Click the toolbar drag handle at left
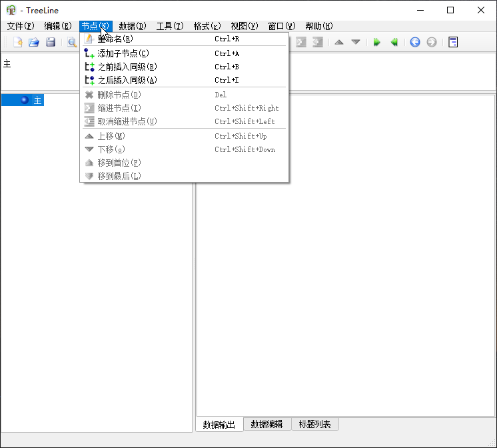This screenshot has width=497, height=448. tap(5, 42)
